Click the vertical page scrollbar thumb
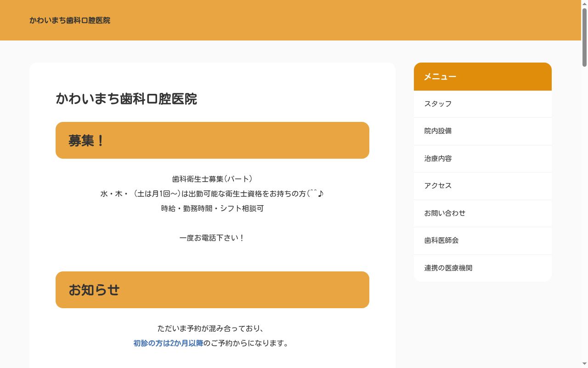The width and height of the screenshot is (588, 368). (584, 37)
